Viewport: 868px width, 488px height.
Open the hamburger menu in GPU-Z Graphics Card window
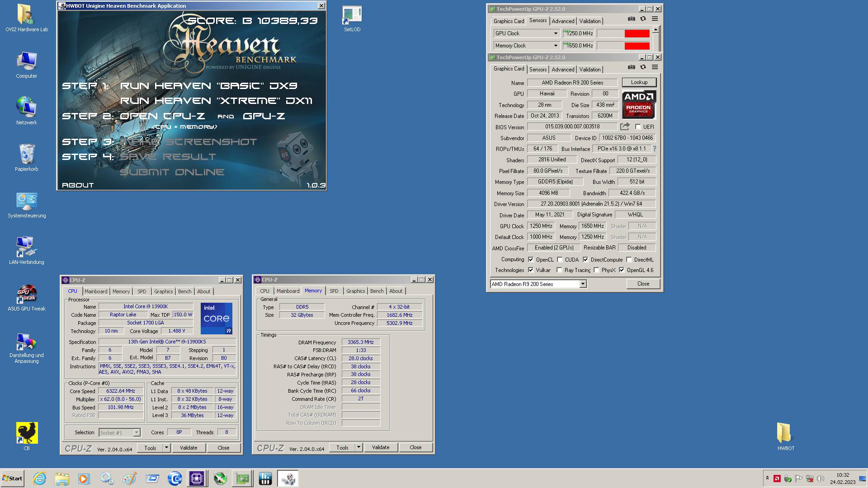(655, 67)
